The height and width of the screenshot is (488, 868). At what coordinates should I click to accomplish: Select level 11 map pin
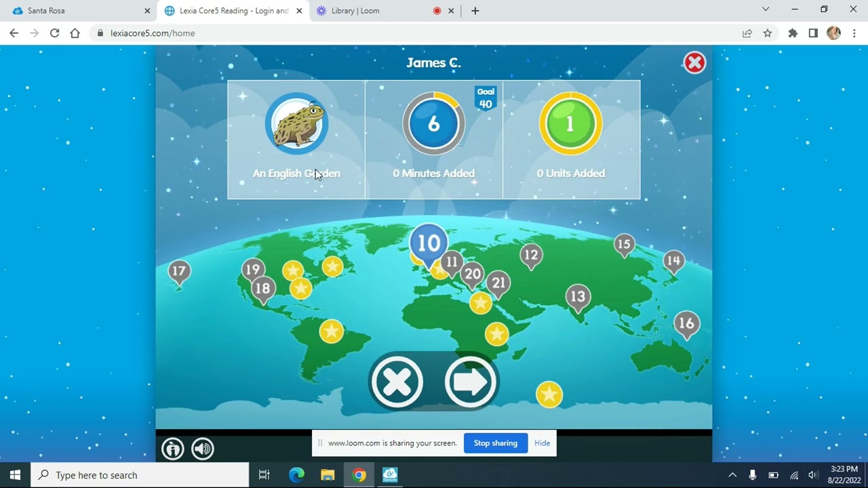pos(452,263)
